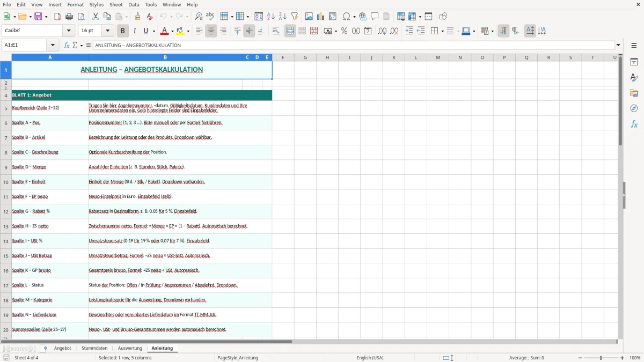This screenshot has width=644, height=362.
Task: Select row header 10
Action: tap(6, 182)
